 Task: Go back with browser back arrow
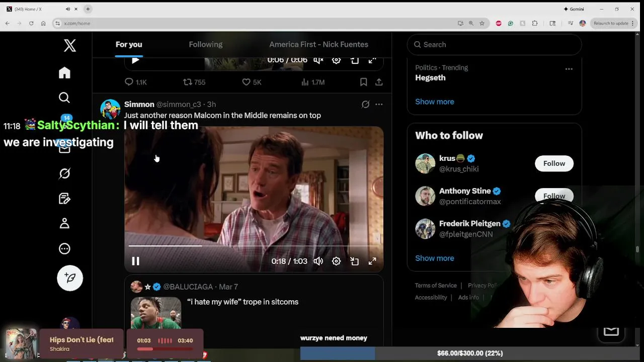7,23
